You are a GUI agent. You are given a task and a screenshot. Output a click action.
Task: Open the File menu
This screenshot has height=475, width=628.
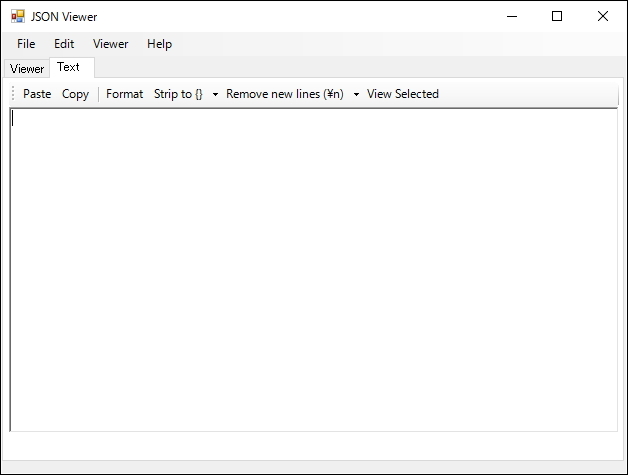(x=26, y=44)
